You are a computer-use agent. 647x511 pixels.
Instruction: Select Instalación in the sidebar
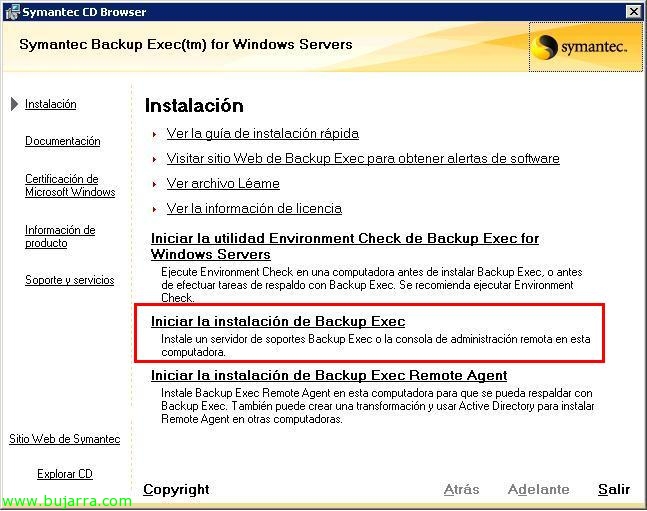pos(51,104)
